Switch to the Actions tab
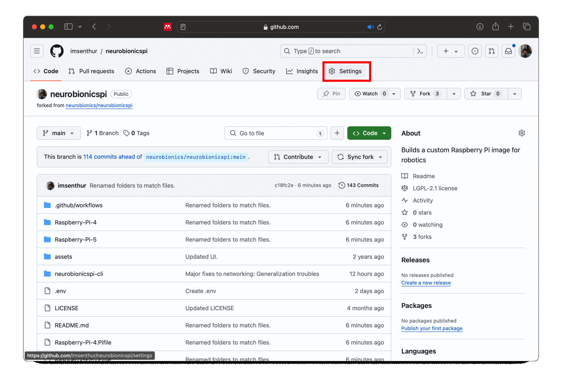 point(140,71)
